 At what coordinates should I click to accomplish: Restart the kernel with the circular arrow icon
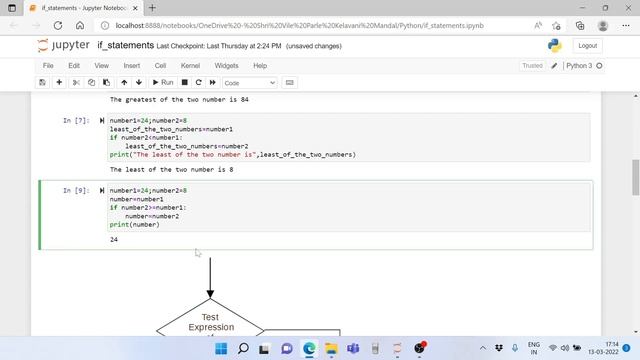198,82
